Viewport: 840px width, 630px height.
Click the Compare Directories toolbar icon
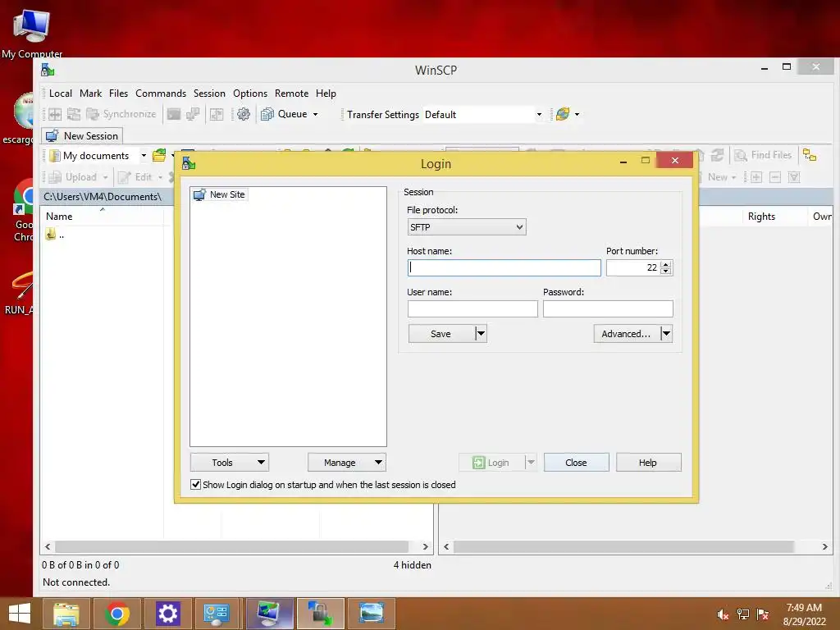(x=55, y=114)
